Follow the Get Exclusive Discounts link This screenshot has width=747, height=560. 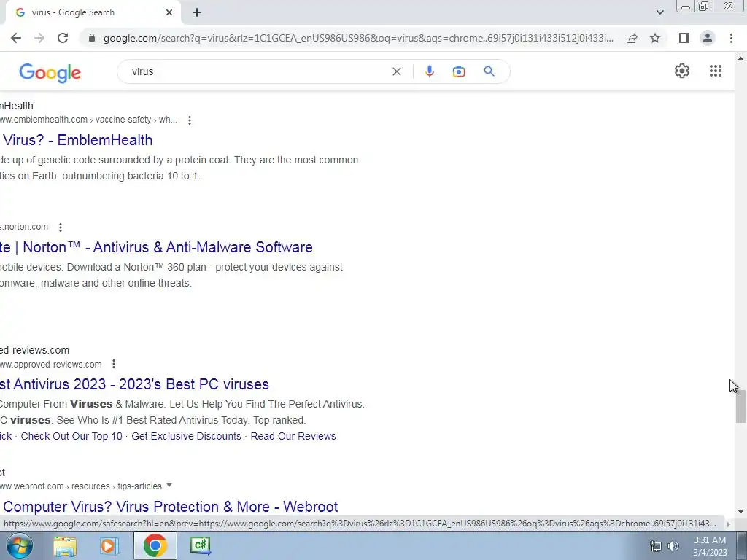[x=186, y=436]
